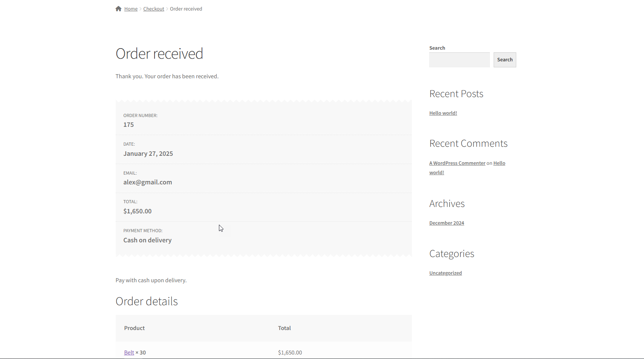Go back to the Checkout breadcrumb link

pos(153,9)
